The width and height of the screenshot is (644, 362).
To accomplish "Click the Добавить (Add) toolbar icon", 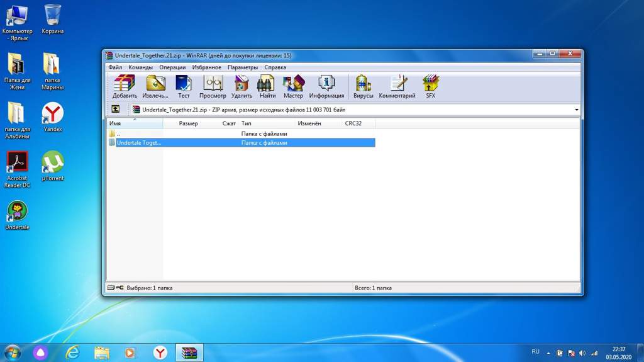I will tap(125, 86).
